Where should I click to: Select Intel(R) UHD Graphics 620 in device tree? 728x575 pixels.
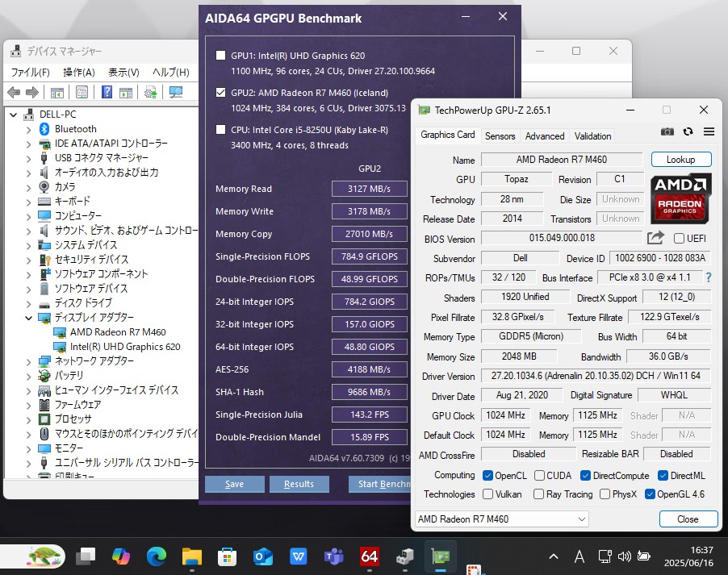tap(125, 347)
